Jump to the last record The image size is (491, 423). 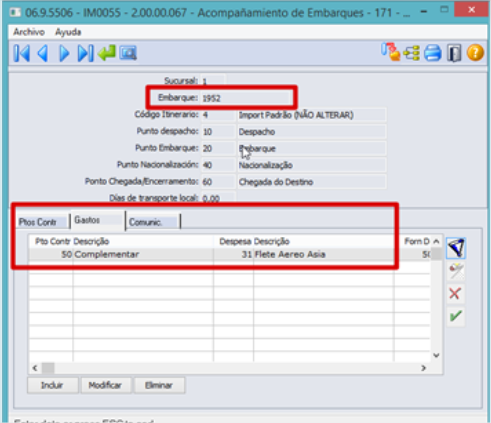point(85,53)
